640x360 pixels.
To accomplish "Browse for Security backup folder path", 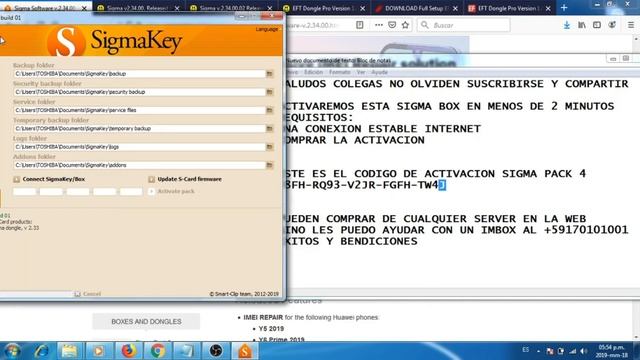I will tap(269, 92).
